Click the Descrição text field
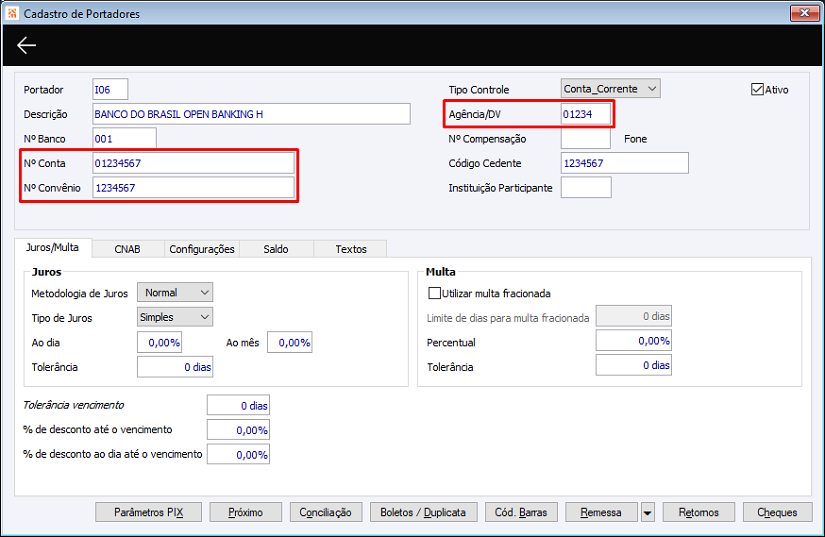 251,114
